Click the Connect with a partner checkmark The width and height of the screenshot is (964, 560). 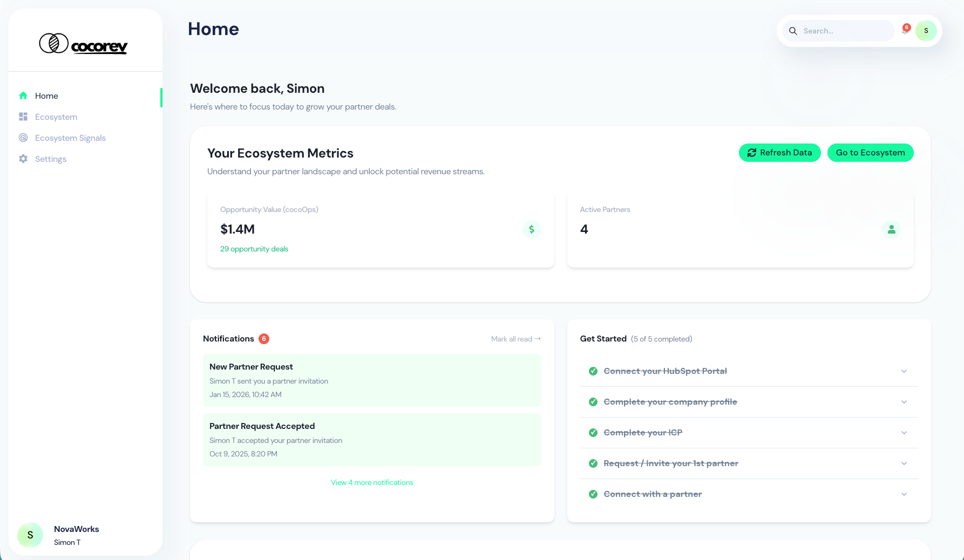tap(593, 494)
